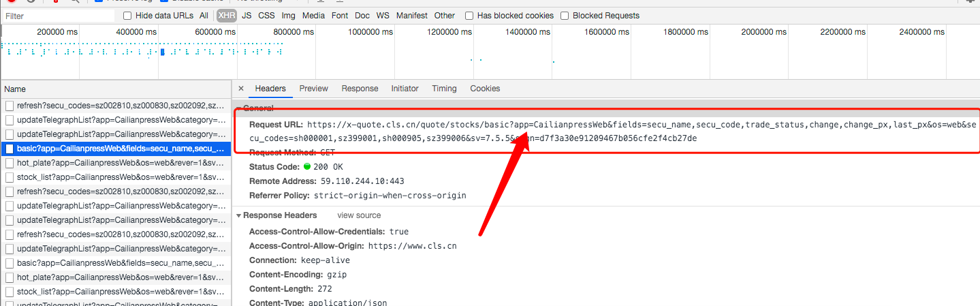Sort requests by the Name column header

point(116,89)
